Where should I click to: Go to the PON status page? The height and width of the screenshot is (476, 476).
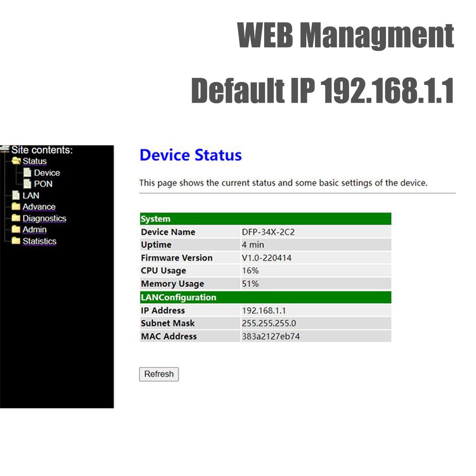(43, 184)
